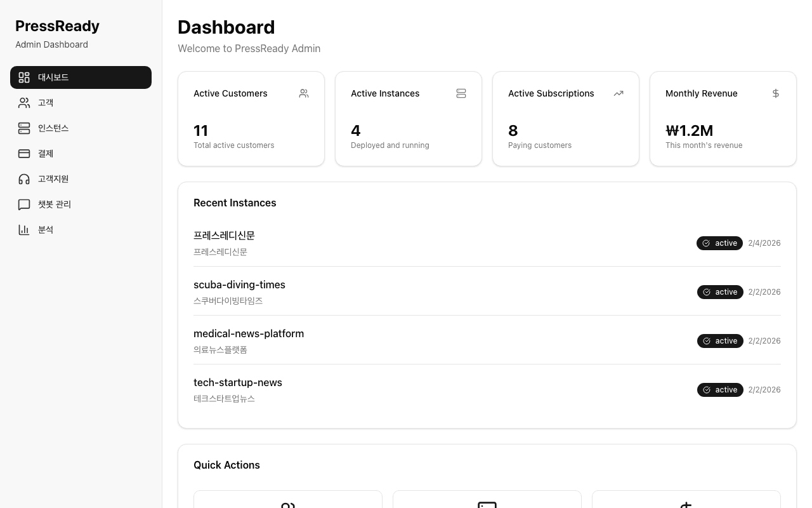Click the Welcome to PressReady Admin text

(249, 48)
